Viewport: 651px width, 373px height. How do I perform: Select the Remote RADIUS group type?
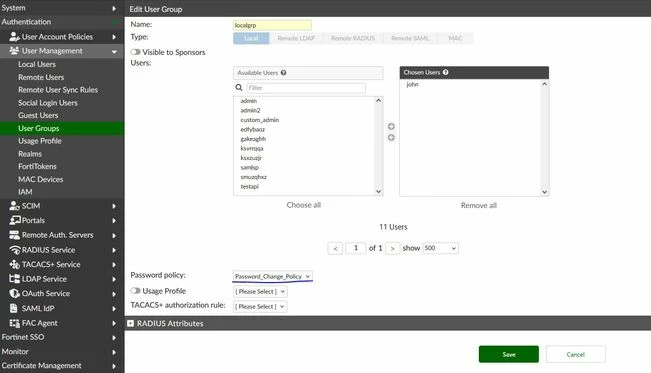click(x=353, y=38)
